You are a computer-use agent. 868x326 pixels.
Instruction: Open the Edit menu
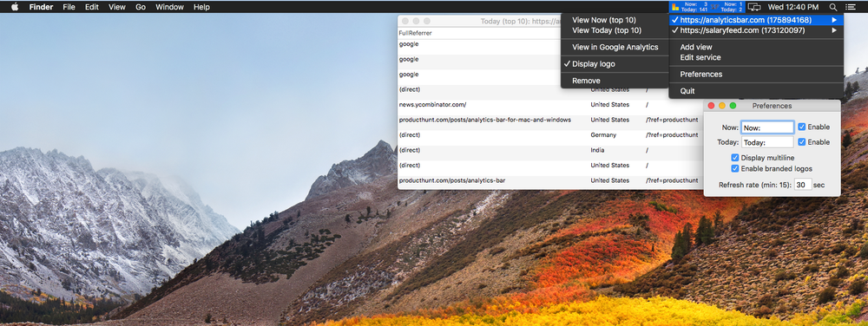92,7
